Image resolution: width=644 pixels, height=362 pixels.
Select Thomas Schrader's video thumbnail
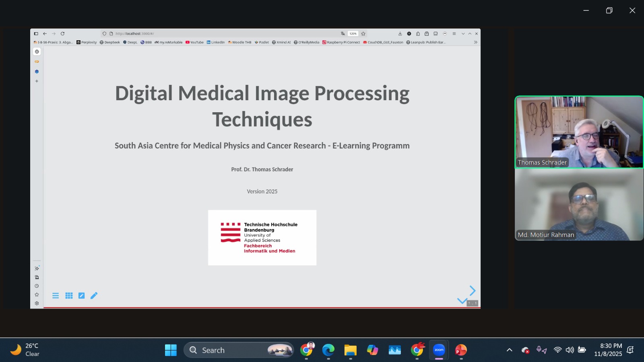[x=579, y=132]
